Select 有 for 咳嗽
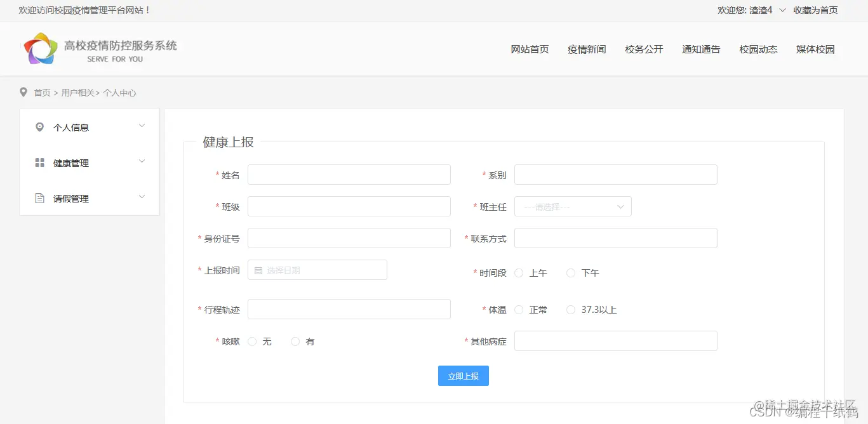This screenshot has width=868, height=424. pos(295,341)
